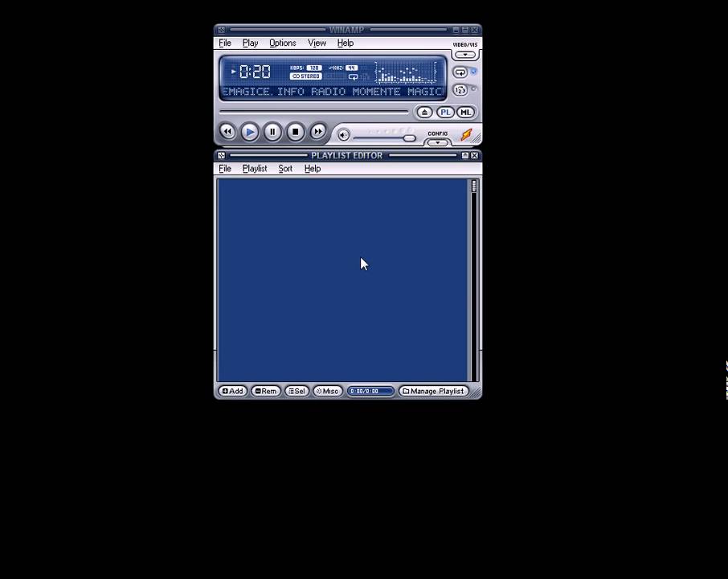This screenshot has width=728, height=579.
Task: Open the Options menu
Action: 282,43
